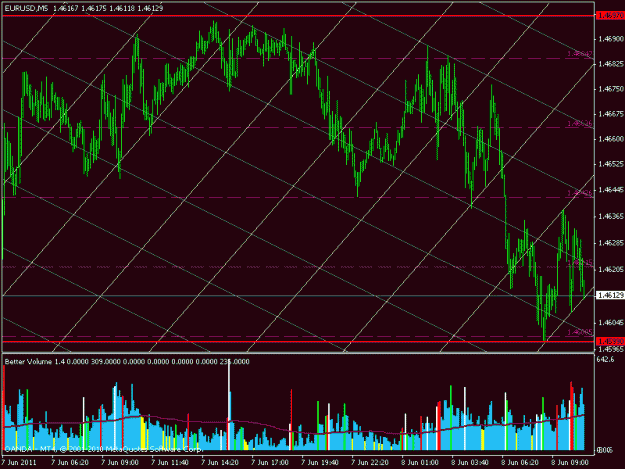Click the 8 Jun 03:40 time label
This screenshot has width=625, height=469.
pyautogui.click(x=470, y=463)
